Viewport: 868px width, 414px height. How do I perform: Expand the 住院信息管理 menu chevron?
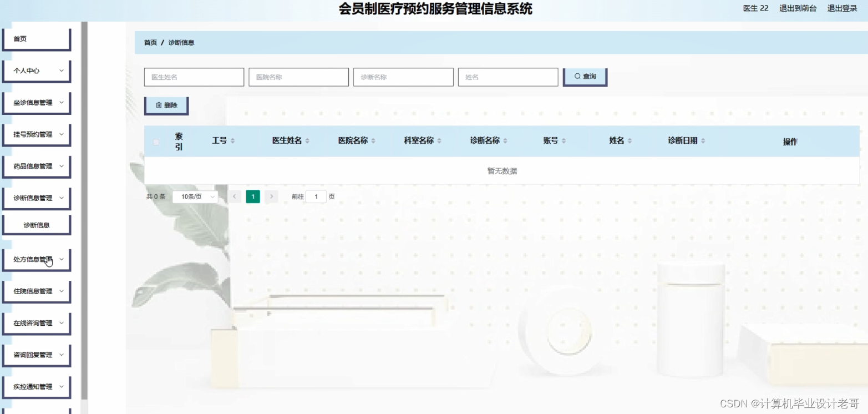[62, 291]
